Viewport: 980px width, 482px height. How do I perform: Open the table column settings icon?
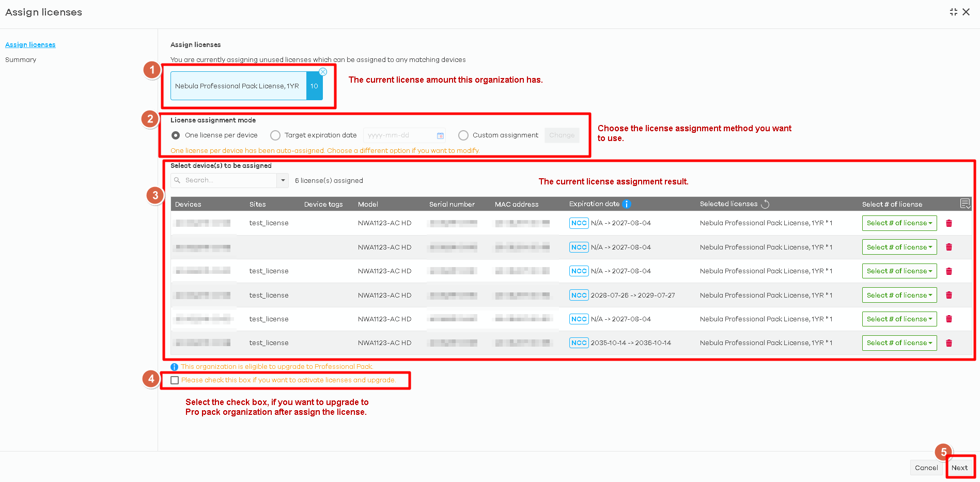pyautogui.click(x=965, y=204)
